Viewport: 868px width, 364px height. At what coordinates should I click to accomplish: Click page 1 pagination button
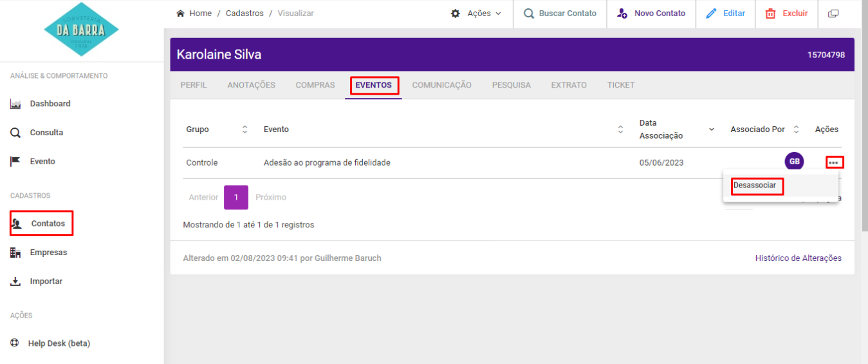click(236, 197)
